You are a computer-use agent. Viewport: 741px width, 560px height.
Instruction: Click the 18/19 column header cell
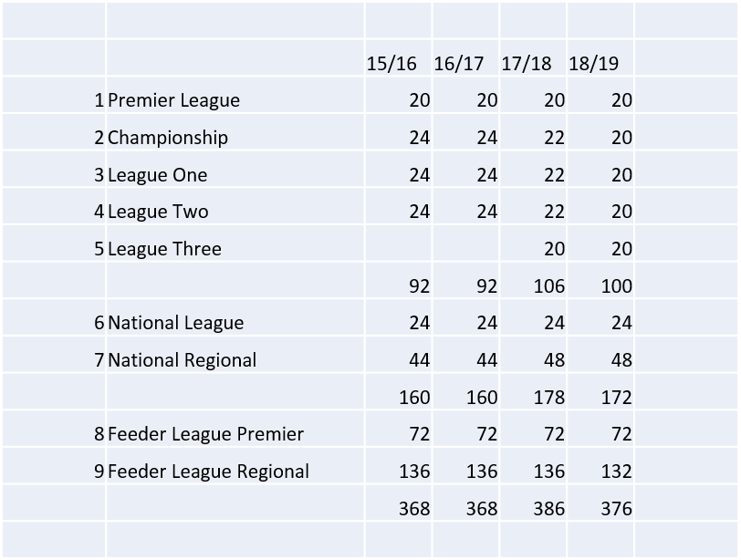[600, 57]
